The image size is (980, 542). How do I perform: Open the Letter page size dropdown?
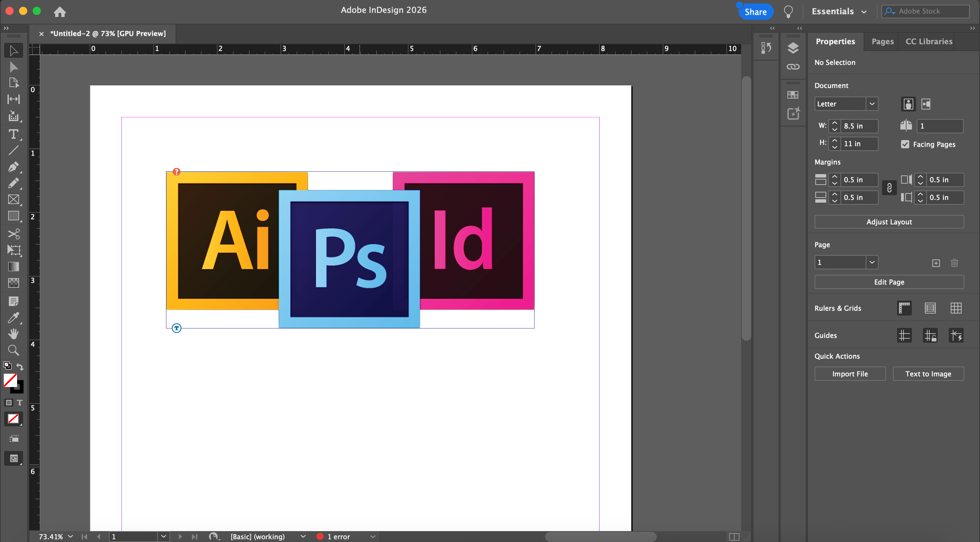click(871, 104)
